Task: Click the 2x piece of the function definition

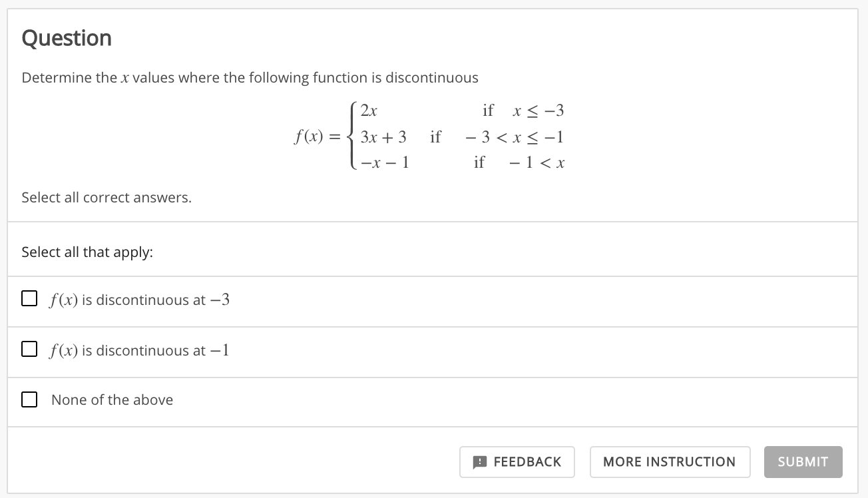Action: (369, 110)
